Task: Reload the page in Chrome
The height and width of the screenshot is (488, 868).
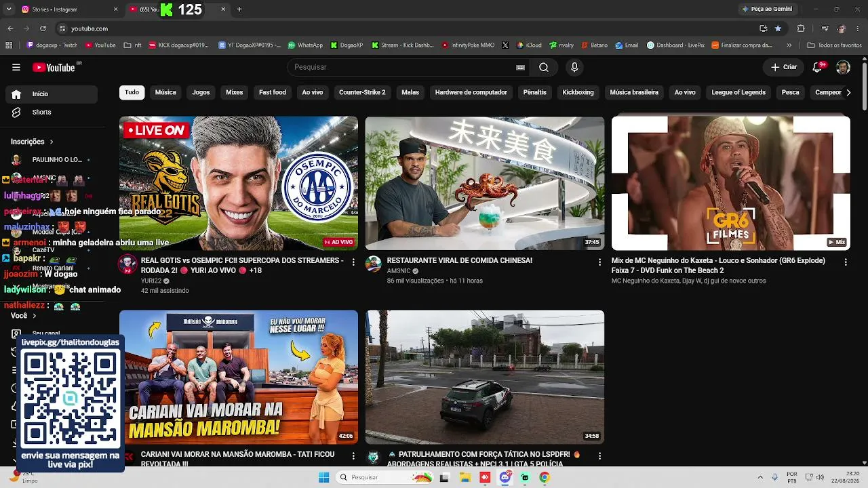Action: click(43, 28)
